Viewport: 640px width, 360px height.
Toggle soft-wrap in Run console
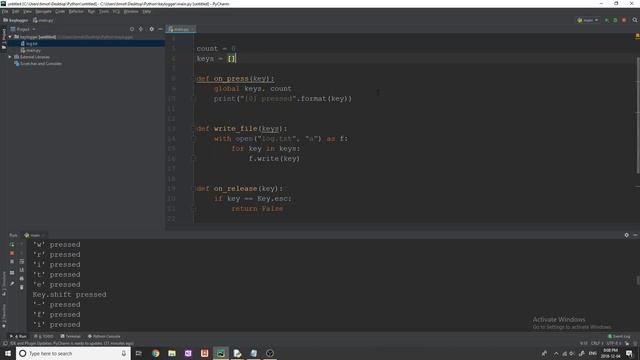point(22,261)
